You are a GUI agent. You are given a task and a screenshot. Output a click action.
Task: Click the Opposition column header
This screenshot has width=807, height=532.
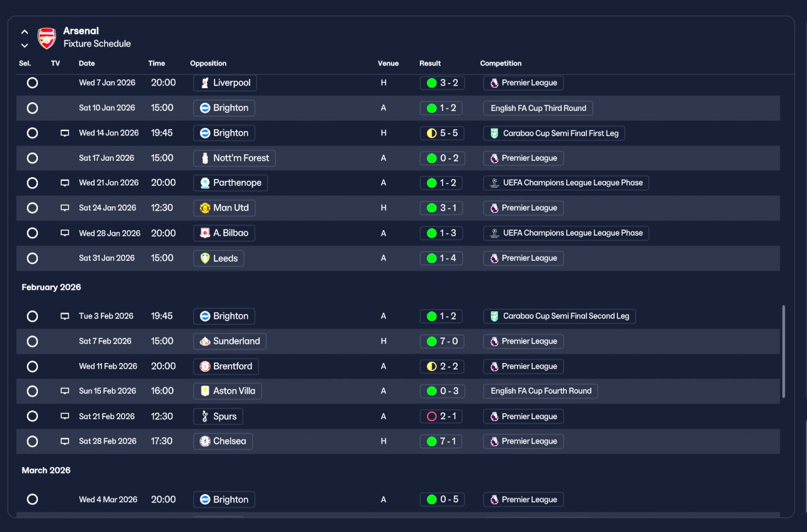click(208, 63)
